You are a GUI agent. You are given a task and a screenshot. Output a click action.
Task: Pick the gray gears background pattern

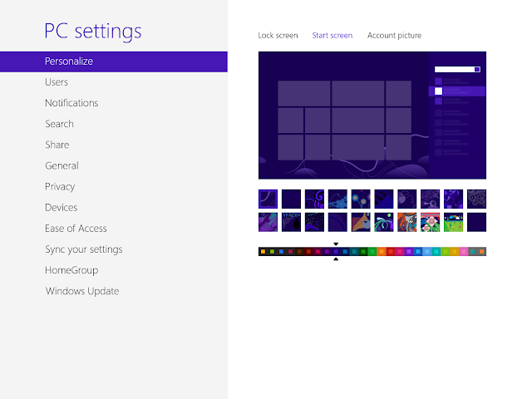pos(476,199)
